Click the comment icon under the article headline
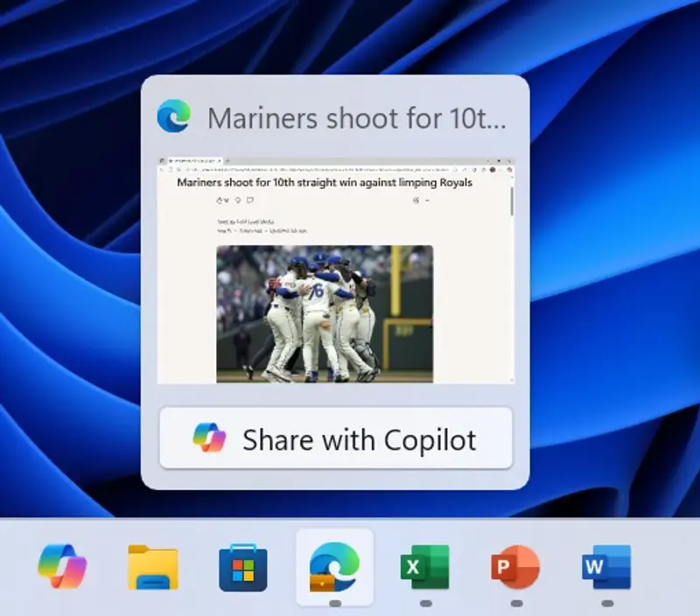This screenshot has height=616, width=700. pos(251,200)
